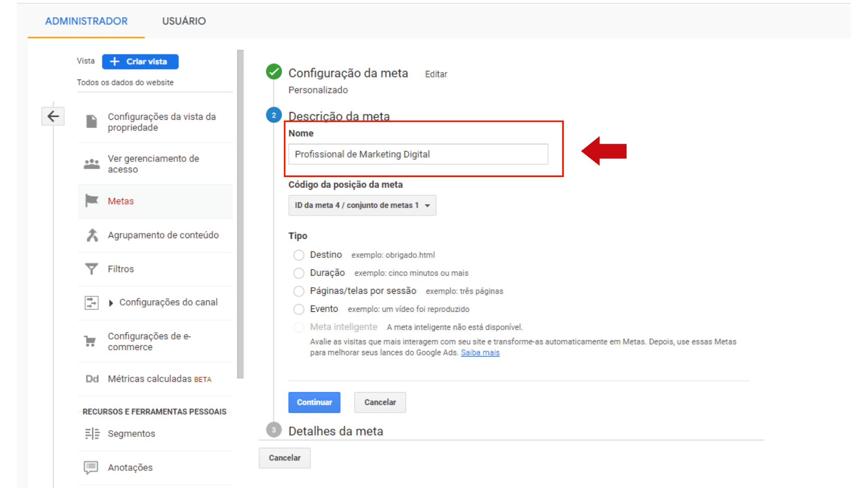Open Configurações da vista da propriedade
The height and width of the screenshot is (488, 868).
(x=162, y=122)
